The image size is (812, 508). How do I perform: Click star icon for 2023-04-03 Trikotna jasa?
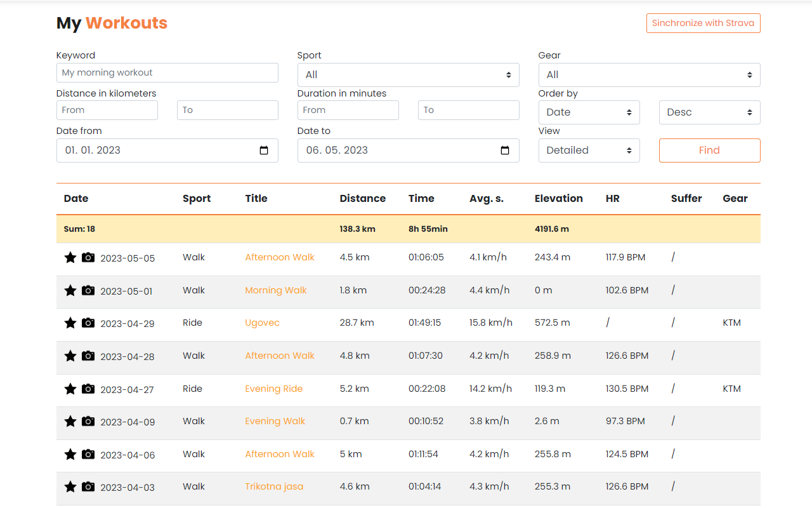tap(70, 486)
